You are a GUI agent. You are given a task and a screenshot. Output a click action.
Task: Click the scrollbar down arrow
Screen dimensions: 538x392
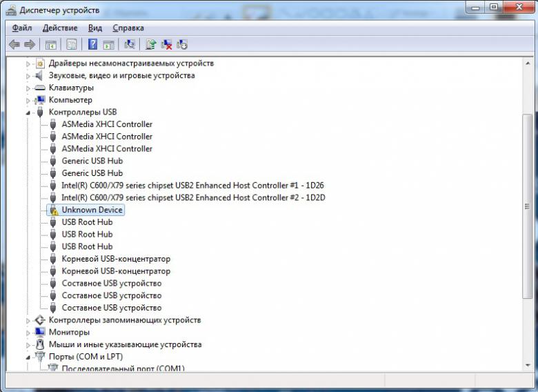pyautogui.click(x=528, y=365)
